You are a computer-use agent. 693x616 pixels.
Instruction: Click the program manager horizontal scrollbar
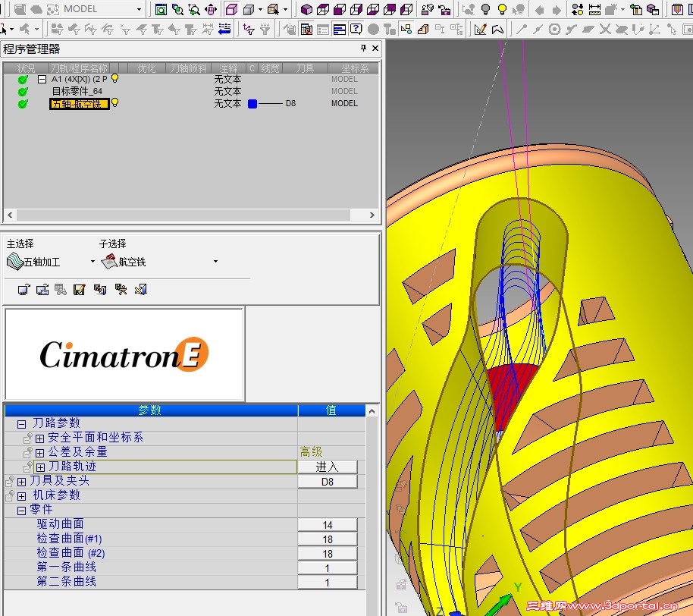(183, 215)
